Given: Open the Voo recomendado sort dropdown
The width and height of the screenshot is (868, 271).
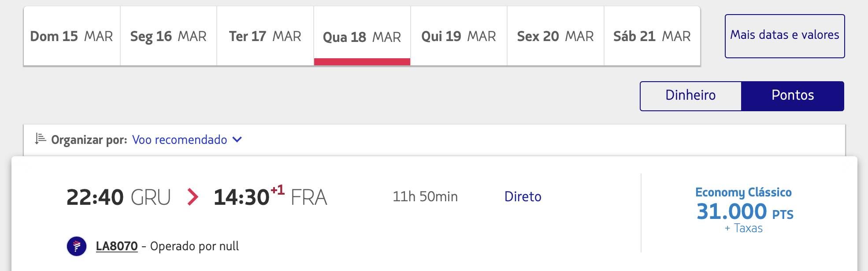Looking at the screenshot, I should [x=179, y=140].
